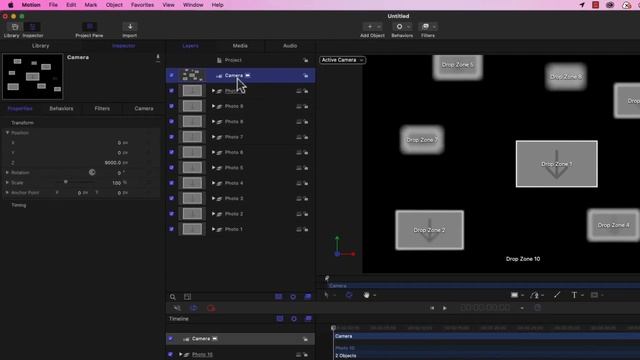Viewport: 640px width, 360px height.
Task: Click the Scale slider handle
Action: tap(66, 182)
